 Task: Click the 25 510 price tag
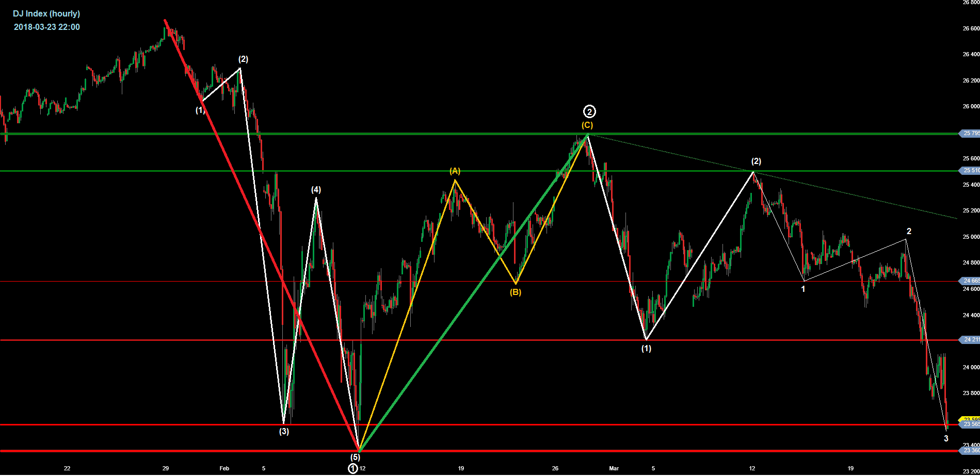click(x=970, y=171)
